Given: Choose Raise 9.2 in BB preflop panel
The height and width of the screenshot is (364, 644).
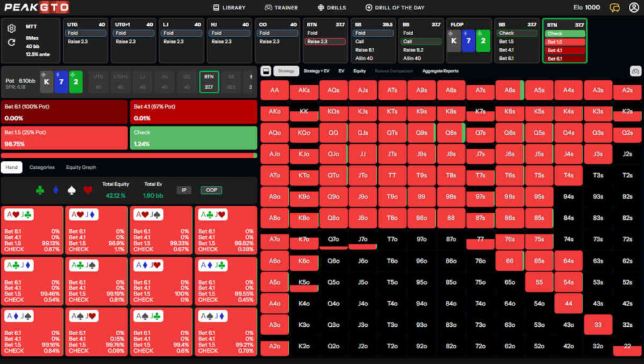Looking at the screenshot, I should point(421,50).
